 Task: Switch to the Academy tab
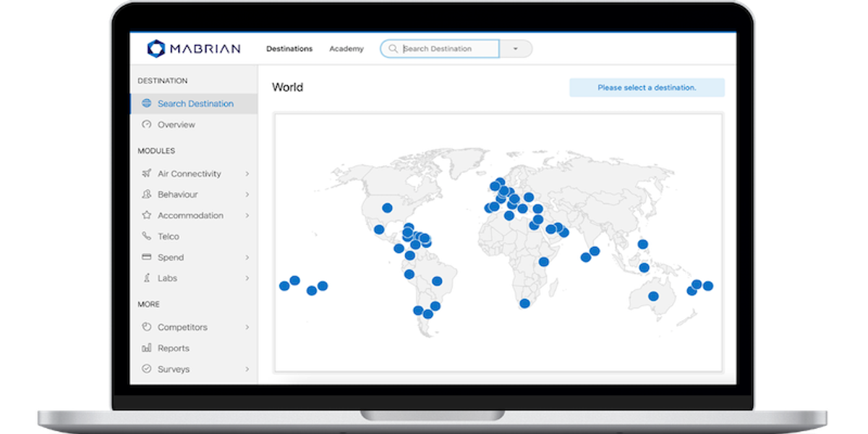click(x=346, y=48)
